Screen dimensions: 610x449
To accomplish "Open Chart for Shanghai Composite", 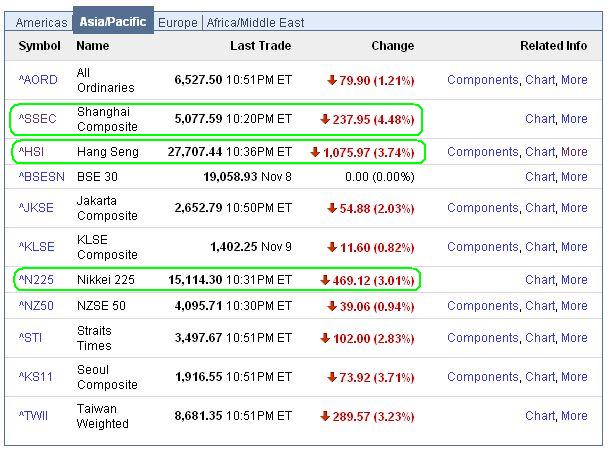I will click(x=539, y=119).
